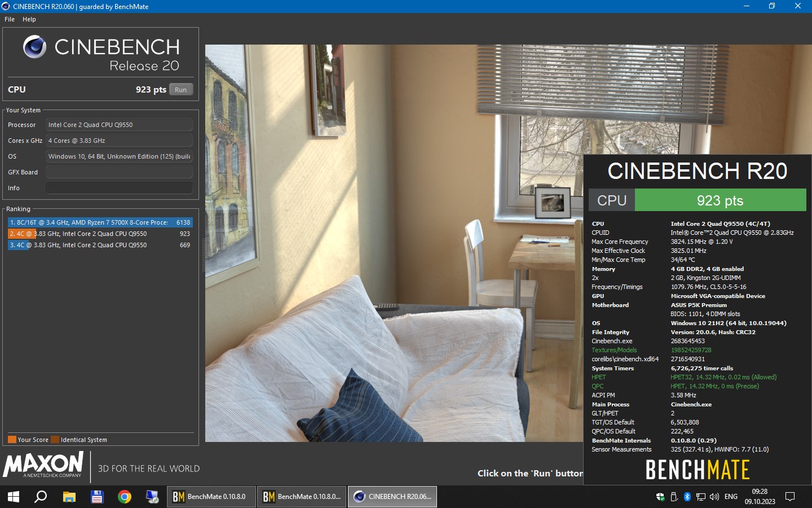
Task: Select ranking entry with score 923
Action: (x=100, y=234)
